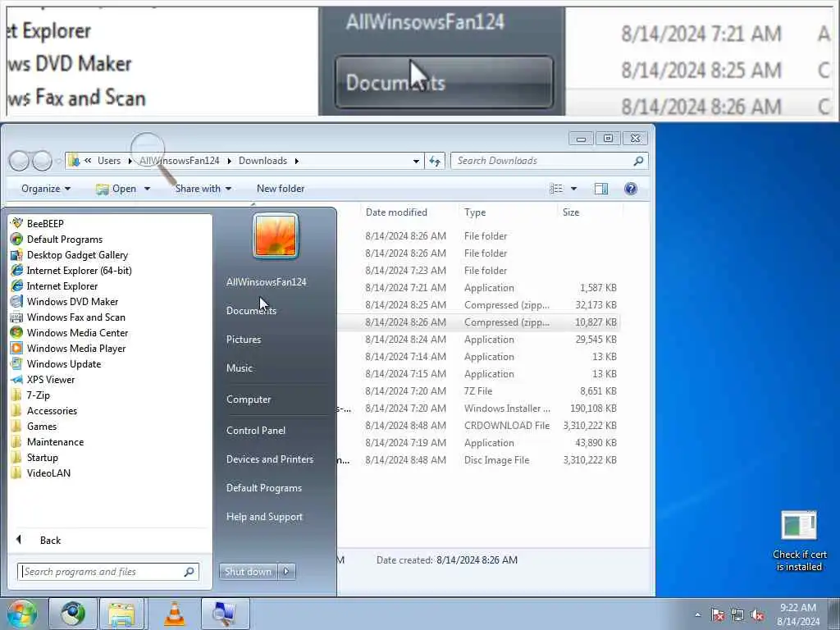Open Devices and Printers
The width and height of the screenshot is (840, 630).
point(269,459)
